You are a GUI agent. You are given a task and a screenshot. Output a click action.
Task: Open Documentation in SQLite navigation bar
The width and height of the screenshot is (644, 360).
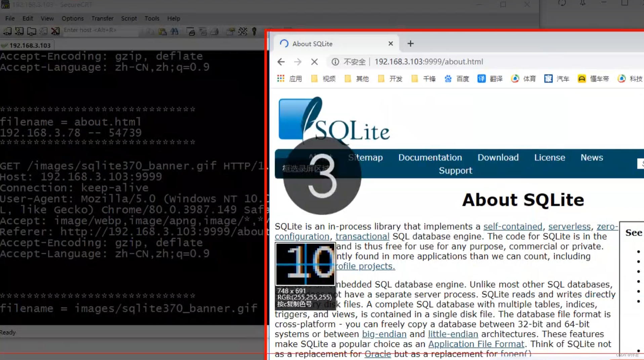[x=430, y=158]
